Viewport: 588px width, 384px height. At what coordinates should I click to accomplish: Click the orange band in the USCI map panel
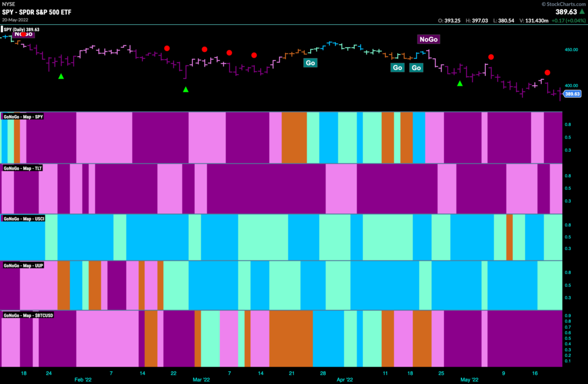coord(510,237)
